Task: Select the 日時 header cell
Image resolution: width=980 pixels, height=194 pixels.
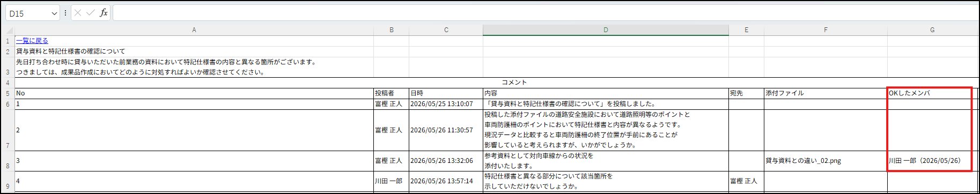Action: coord(446,93)
